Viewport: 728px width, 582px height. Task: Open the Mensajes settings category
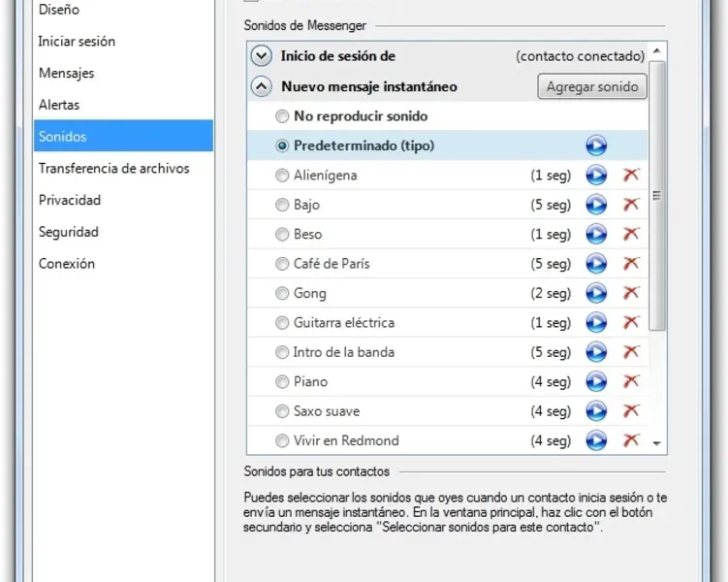tap(66, 73)
